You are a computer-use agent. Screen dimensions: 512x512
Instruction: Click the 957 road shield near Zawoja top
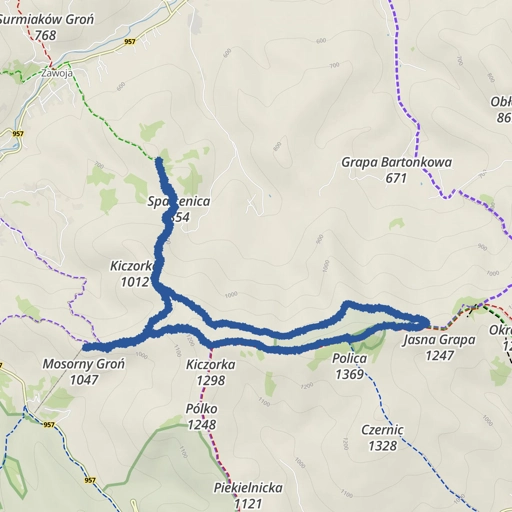(x=130, y=42)
